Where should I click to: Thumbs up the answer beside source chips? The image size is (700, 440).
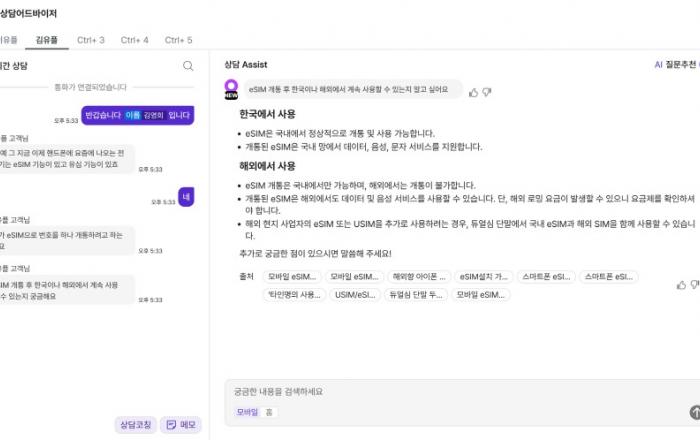click(681, 285)
